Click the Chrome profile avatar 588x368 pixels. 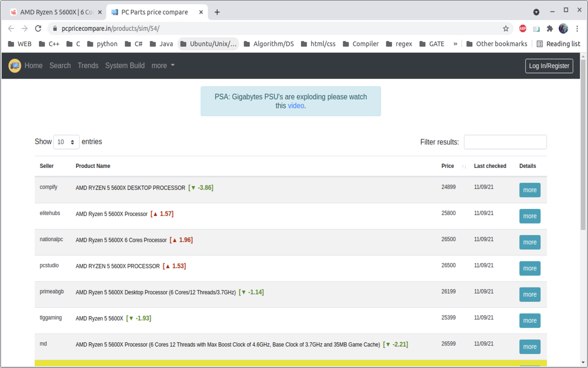[x=563, y=29]
